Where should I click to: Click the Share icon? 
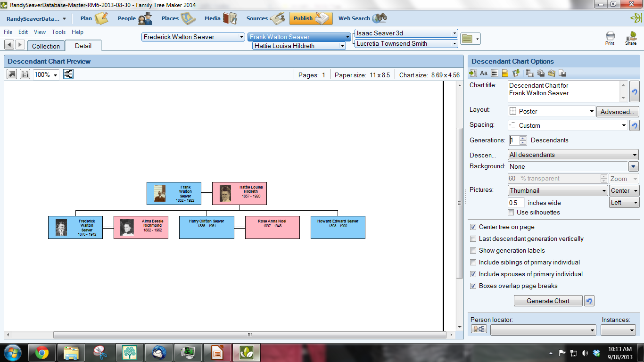pyautogui.click(x=631, y=38)
